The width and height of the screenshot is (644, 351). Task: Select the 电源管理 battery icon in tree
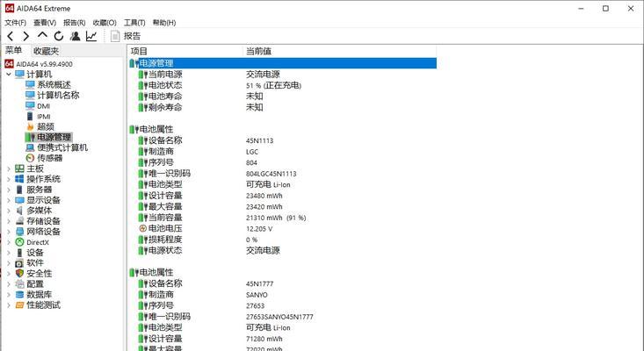(x=31, y=137)
